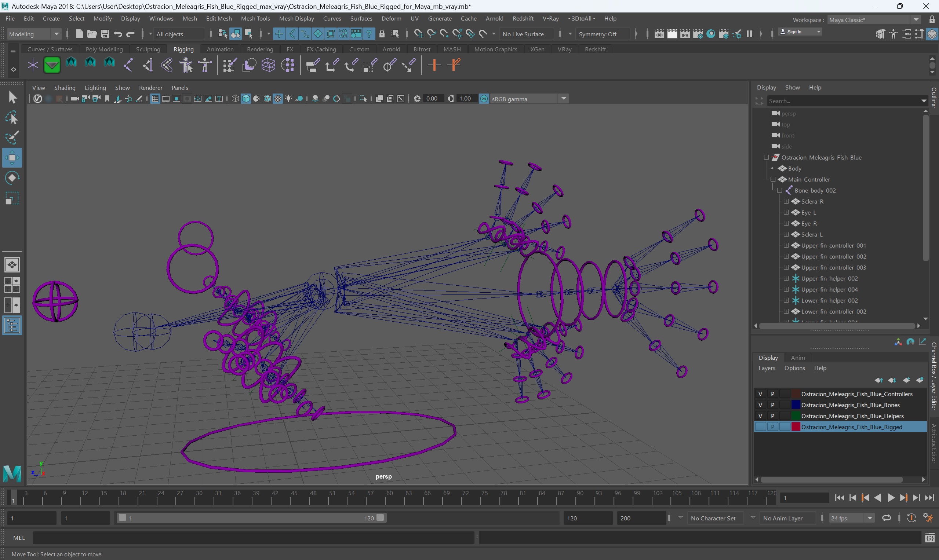Click the Create Joint shelf icon
939x560 pixels.
(x=128, y=65)
